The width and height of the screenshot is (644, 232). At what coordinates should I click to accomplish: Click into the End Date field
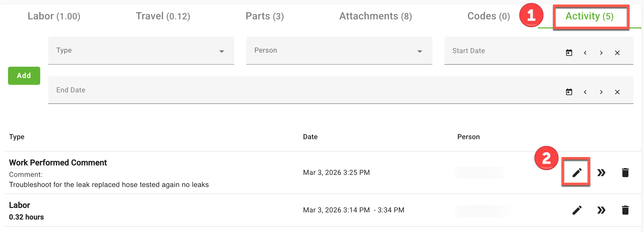pyautogui.click(x=302, y=90)
